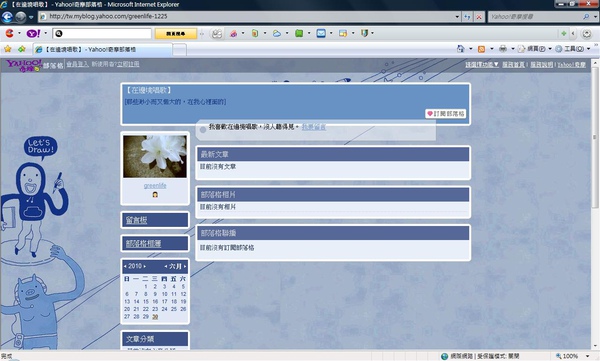This screenshot has height=361, width=600.
Task: Open the 留言板 guestbook link
Action: coord(137,220)
